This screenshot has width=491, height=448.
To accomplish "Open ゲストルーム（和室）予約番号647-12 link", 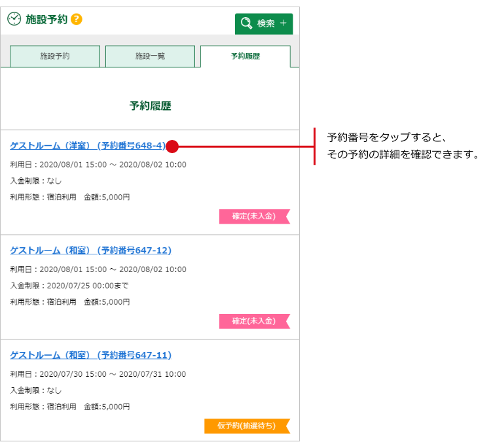I will coord(91,250).
